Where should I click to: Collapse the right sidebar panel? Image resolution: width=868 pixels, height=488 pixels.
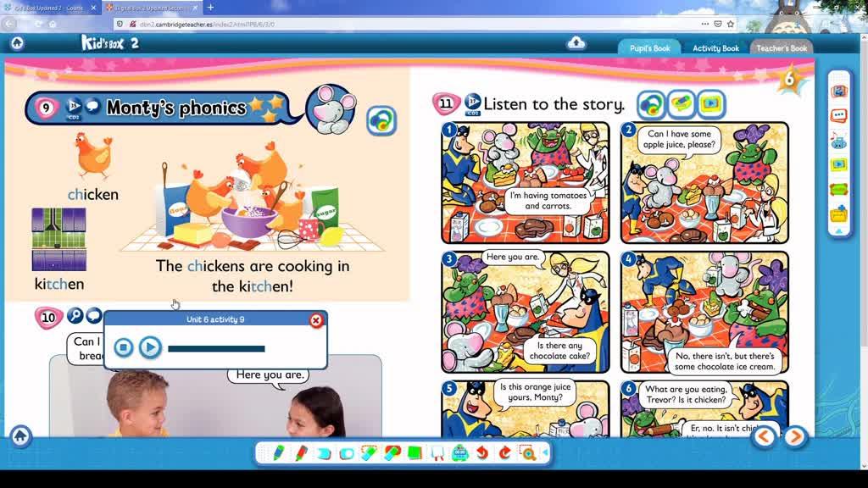[838, 231]
